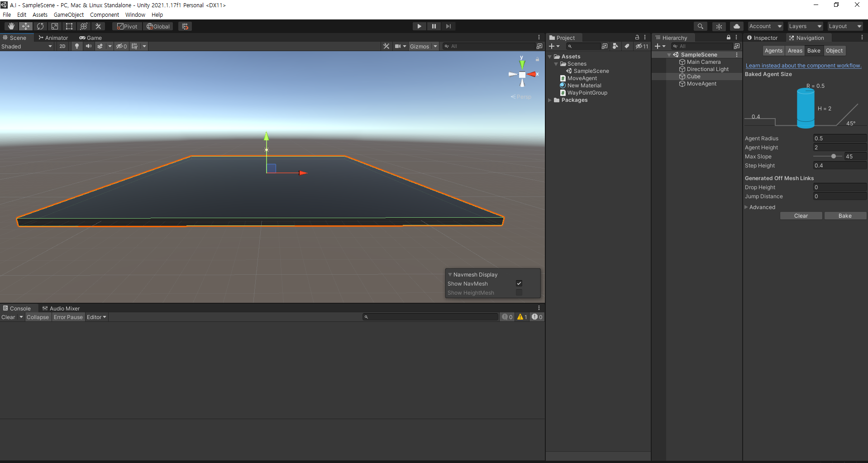This screenshot has width=868, height=463.
Task: Toggle scene lighting bulb icon
Action: tap(77, 46)
